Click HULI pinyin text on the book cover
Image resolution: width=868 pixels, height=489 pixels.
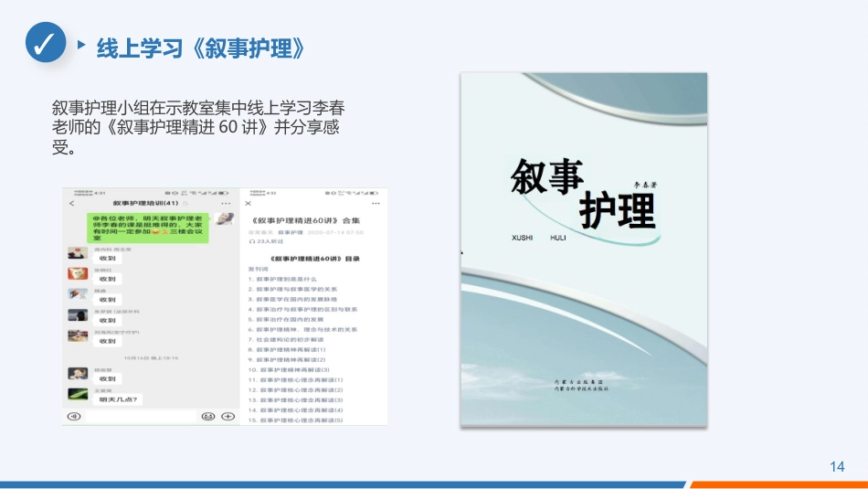point(558,238)
